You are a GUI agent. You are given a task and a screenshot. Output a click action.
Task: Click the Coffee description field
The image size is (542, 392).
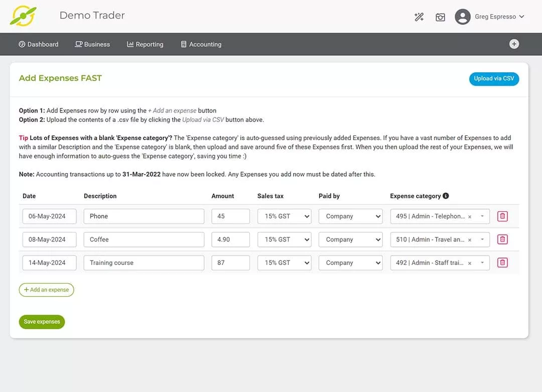point(144,239)
